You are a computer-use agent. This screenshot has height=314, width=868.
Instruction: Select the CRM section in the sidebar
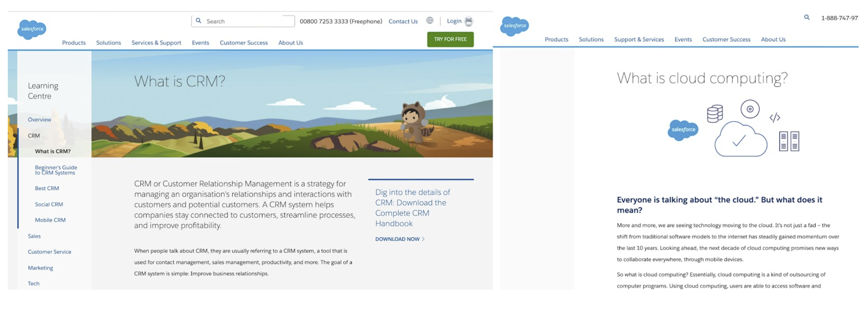[x=34, y=136]
